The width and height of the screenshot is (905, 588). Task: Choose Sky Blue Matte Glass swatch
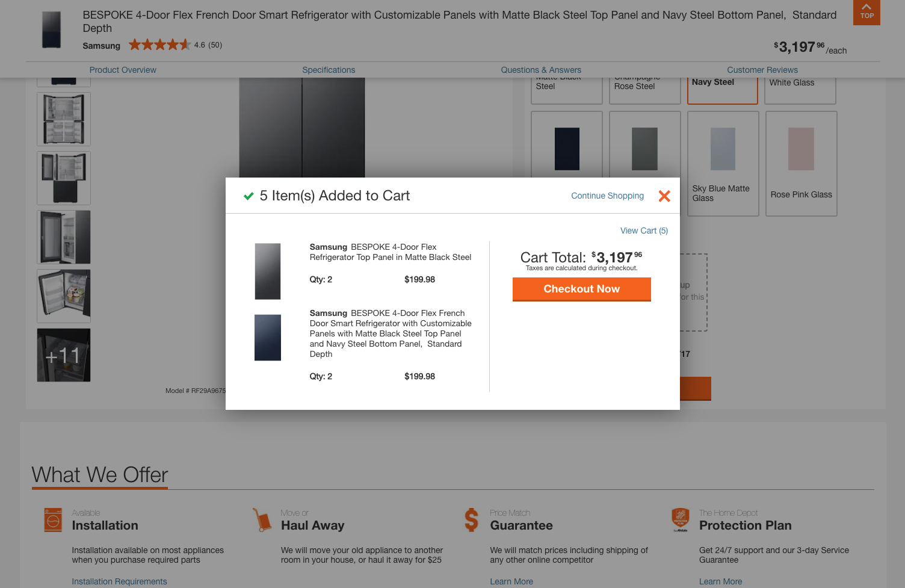click(x=723, y=164)
